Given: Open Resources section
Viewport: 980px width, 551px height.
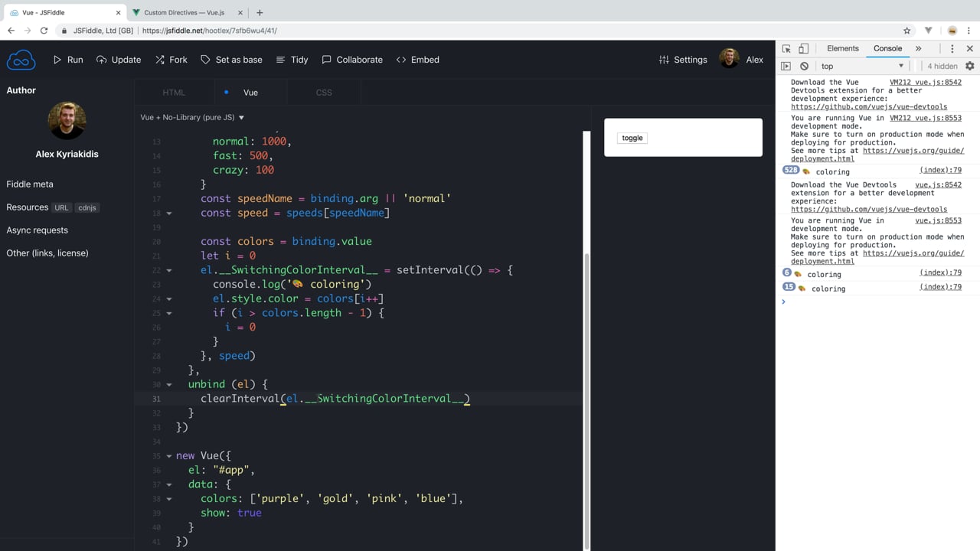Looking at the screenshot, I should [x=27, y=207].
